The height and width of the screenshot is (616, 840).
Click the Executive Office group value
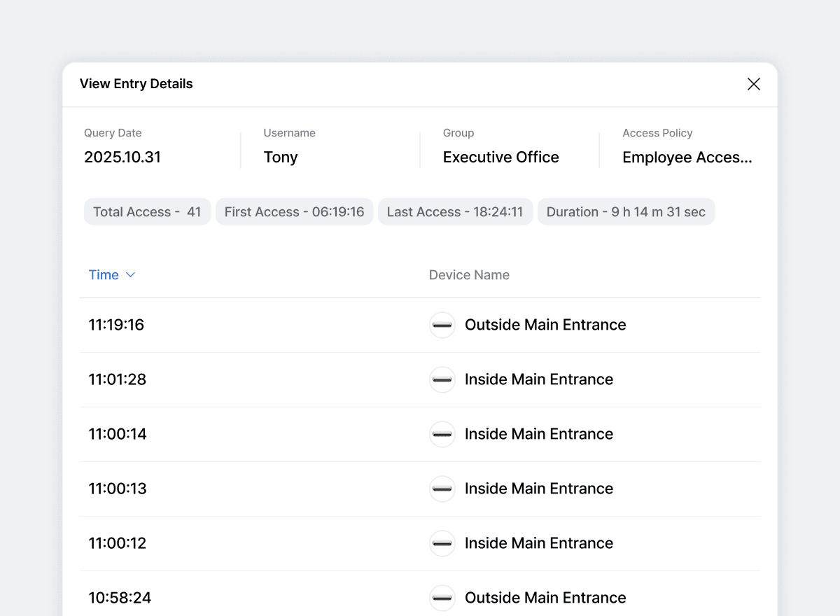point(500,157)
